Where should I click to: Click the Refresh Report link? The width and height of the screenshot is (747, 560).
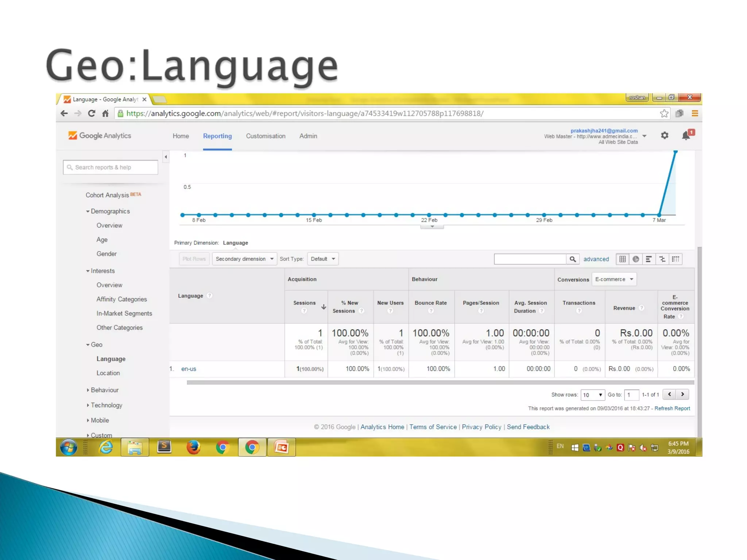pos(672,408)
